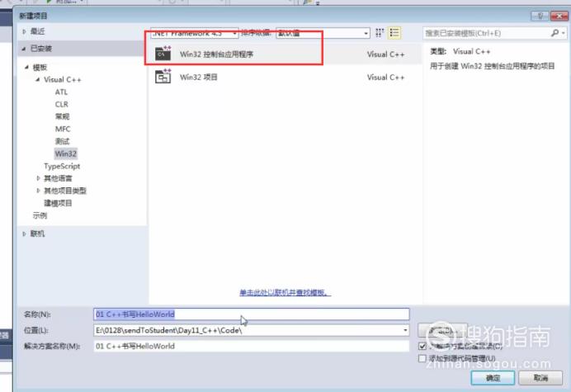Viewport: 571px width, 392px height.
Task: Click Visual C++ label in Win32 项目 row
Action: pyautogui.click(x=385, y=78)
